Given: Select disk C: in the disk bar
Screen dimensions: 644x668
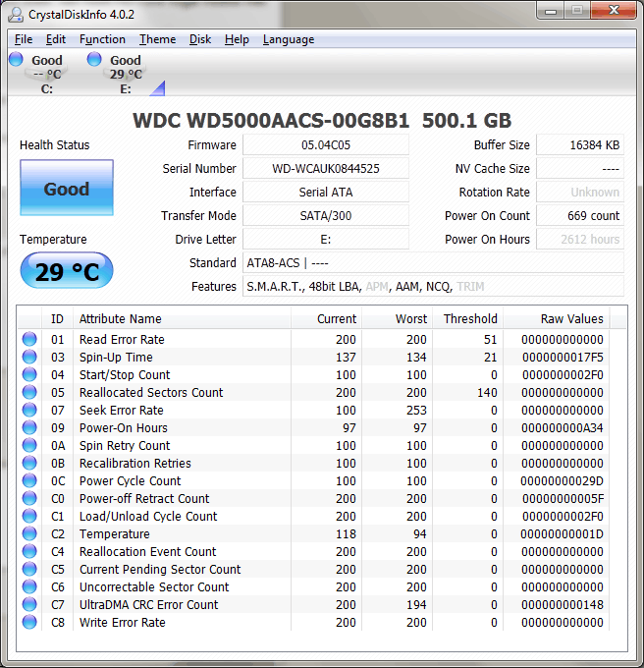Looking at the screenshot, I should (47, 74).
